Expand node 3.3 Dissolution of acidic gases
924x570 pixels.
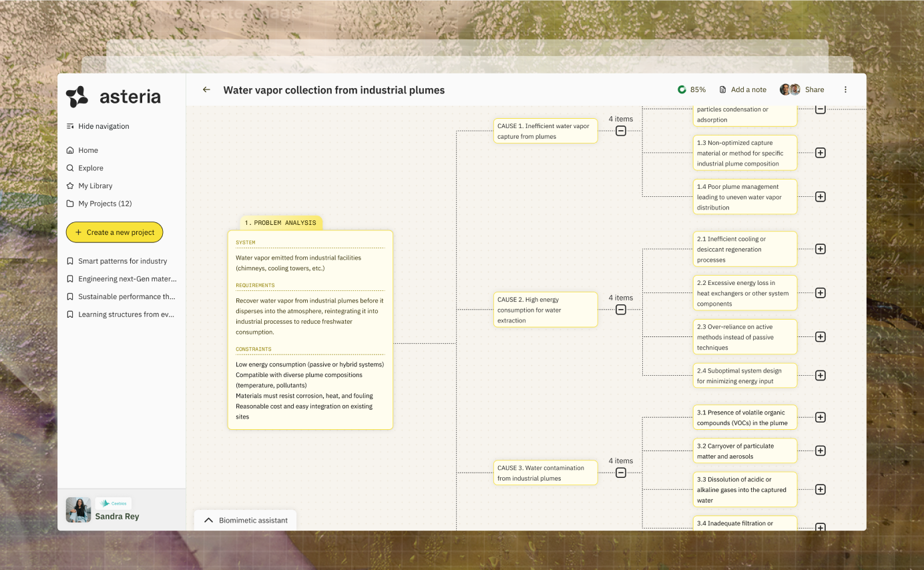point(821,489)
